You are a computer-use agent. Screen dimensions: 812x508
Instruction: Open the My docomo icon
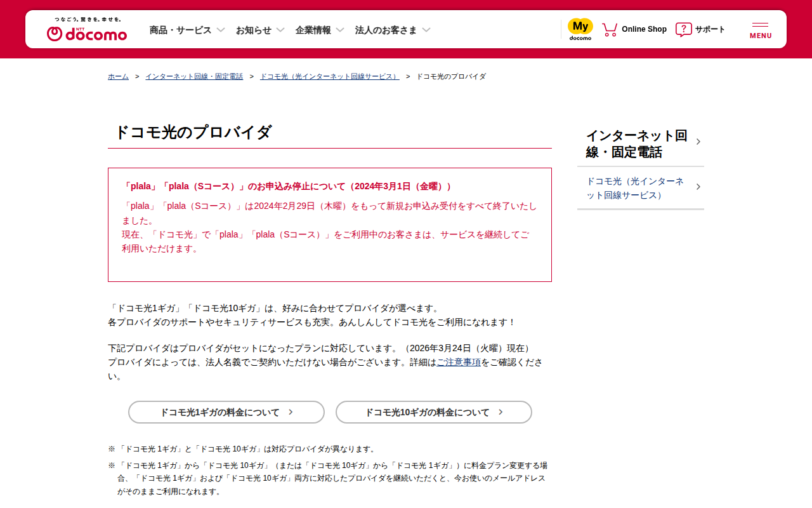point(580,29)
